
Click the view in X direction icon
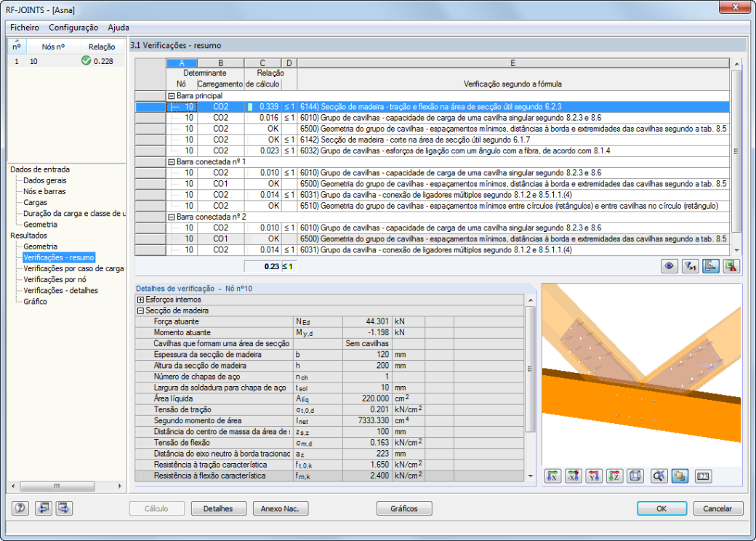click(x=552, y=476)
